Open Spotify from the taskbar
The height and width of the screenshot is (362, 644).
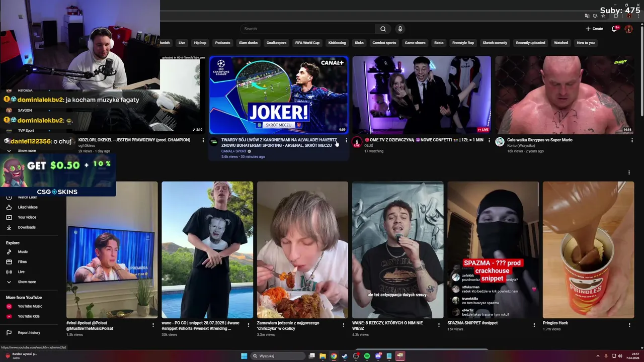click(x=367, y=356)
